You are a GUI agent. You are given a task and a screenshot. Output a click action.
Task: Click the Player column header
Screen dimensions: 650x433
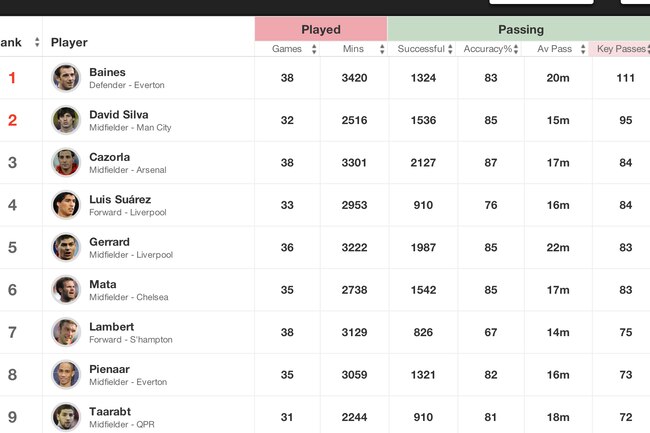click(x=69, y=42)
